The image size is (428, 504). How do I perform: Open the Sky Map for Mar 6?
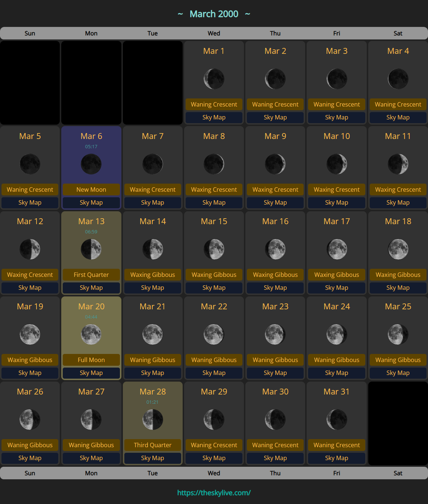point(91,202)
